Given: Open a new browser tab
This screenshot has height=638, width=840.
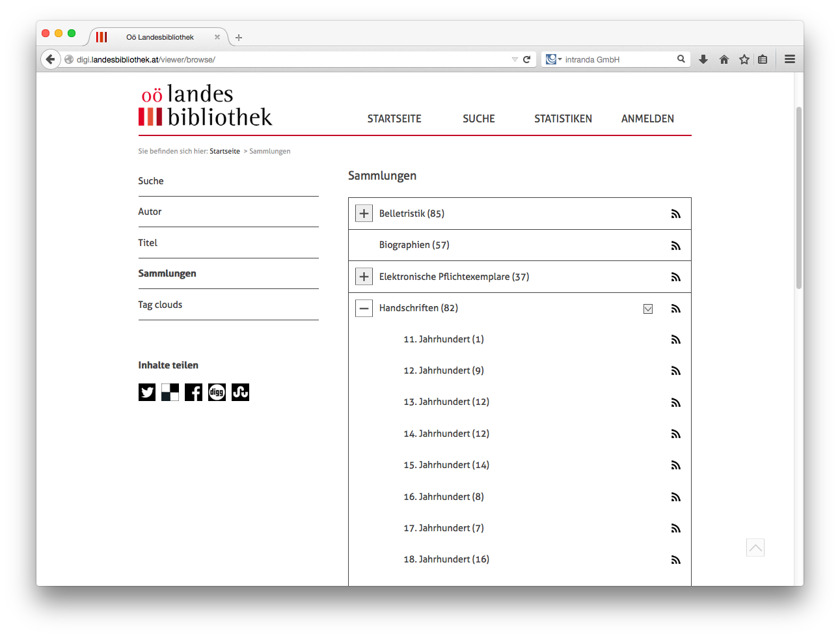Looking at the screenshot, I should (239, 38).
